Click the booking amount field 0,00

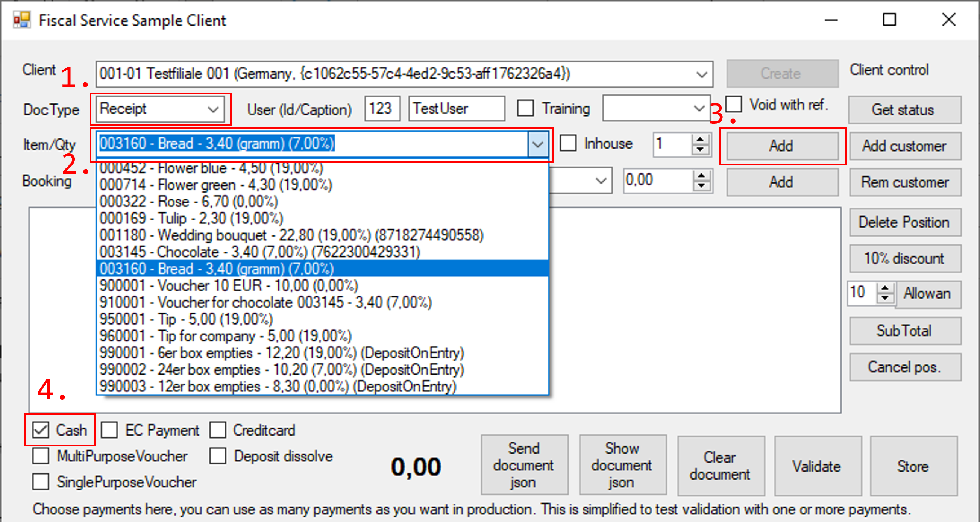[658, 181]
